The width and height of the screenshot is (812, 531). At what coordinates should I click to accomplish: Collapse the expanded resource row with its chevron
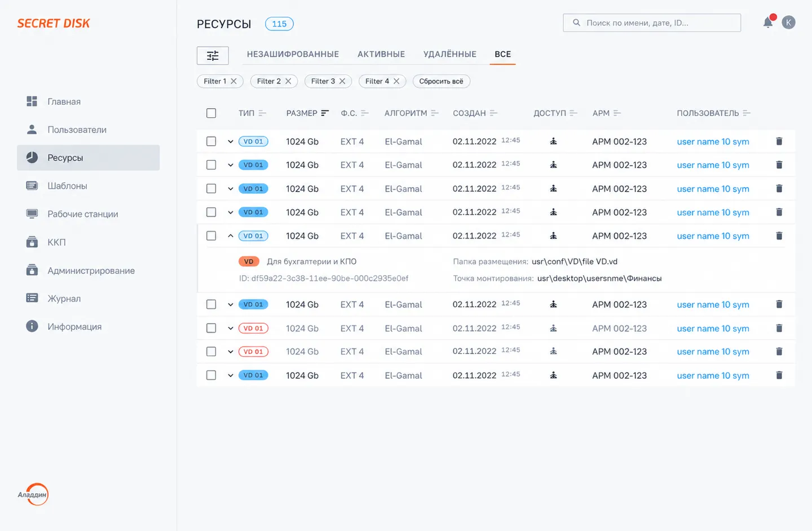(x=231, y=236)
